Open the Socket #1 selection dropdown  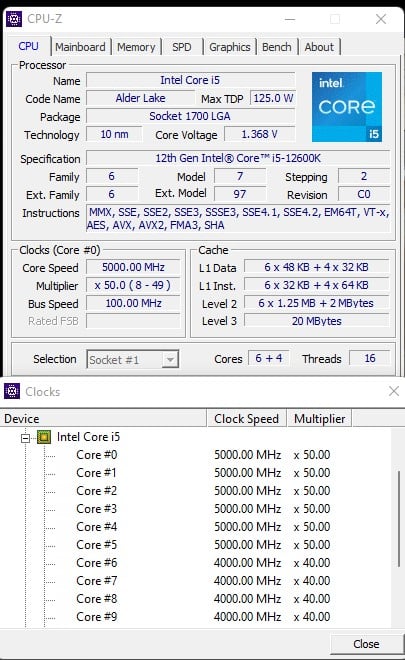[133, 359]
